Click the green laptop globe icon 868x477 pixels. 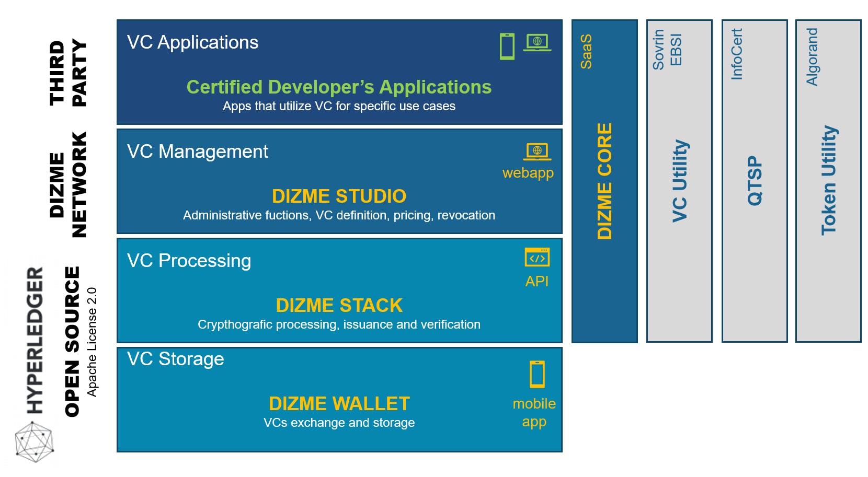[x=537, y=42]
